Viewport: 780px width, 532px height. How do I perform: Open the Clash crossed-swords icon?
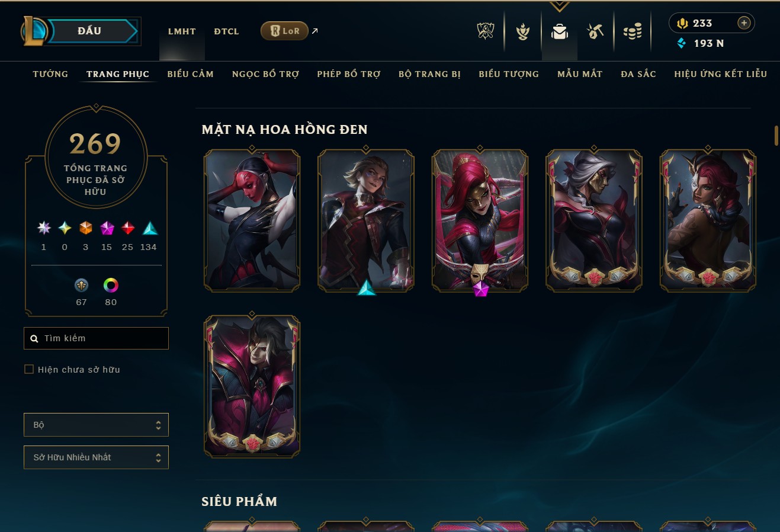pyautogui.click(x=486, y=31)
